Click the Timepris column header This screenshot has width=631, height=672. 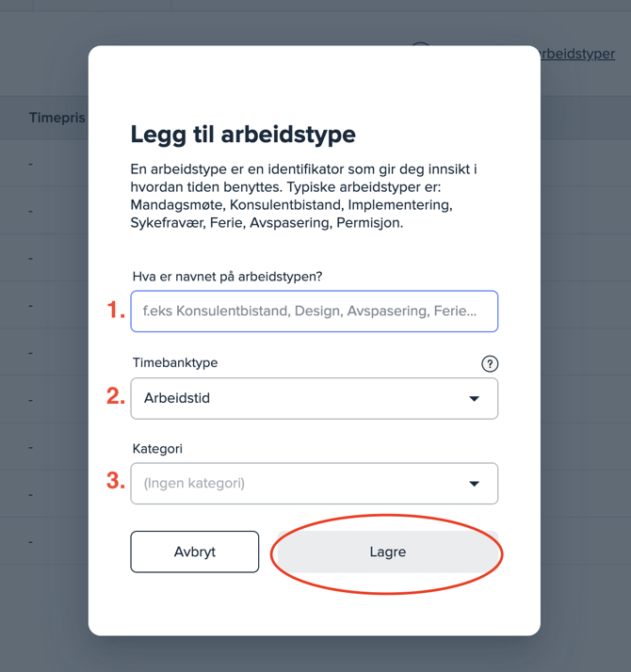(57, 118)
